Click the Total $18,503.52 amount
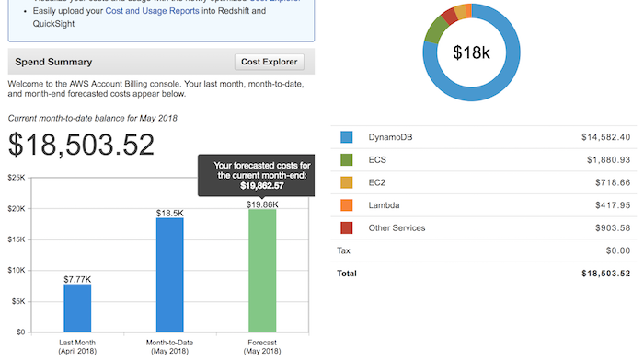 pyautogui.click(x=605, y=274)
